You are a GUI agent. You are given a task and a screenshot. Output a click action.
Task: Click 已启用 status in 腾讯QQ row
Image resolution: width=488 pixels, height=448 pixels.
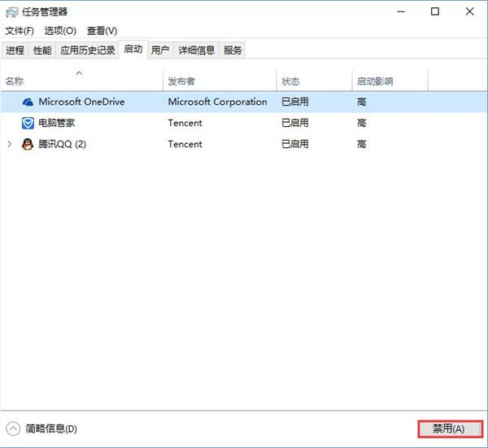click(x=294, y=144)
